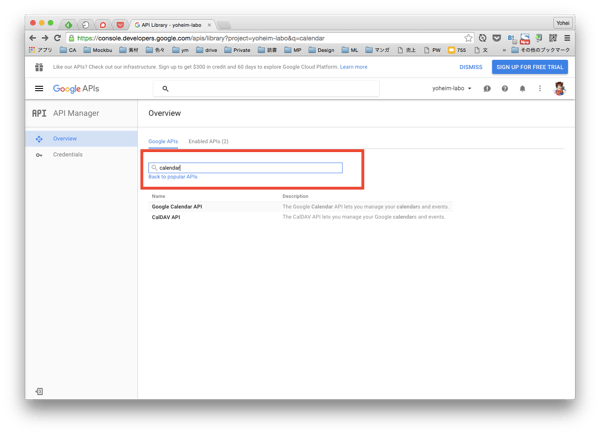
Task: Open the ML bookmarks folder
Action: [350, 50]
